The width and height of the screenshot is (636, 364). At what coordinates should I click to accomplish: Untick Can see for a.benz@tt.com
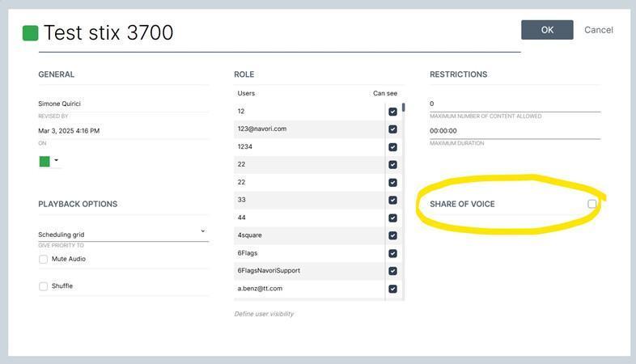pos(392,289)
